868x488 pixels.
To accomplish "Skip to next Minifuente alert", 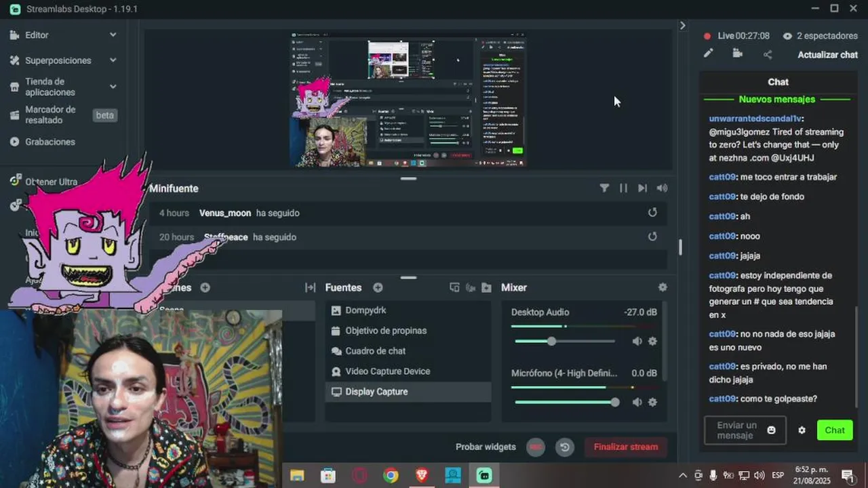I will [642, 188].
